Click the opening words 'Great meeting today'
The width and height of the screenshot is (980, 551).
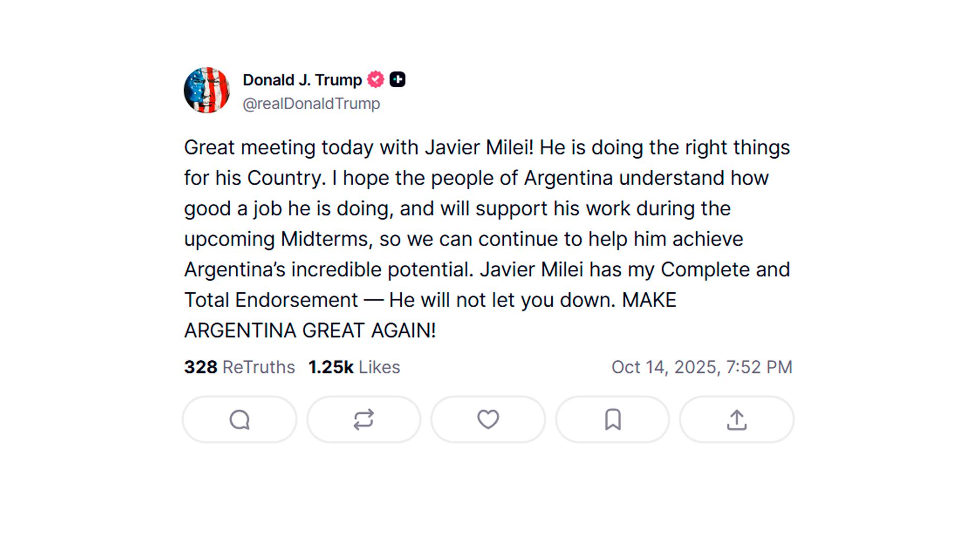(x=276, y=147)
